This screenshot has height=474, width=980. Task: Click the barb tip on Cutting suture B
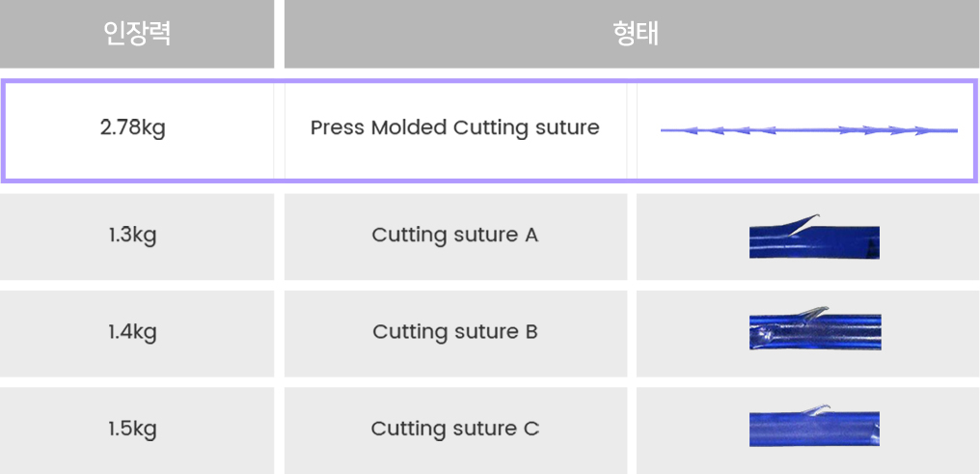tap(825, 308)
